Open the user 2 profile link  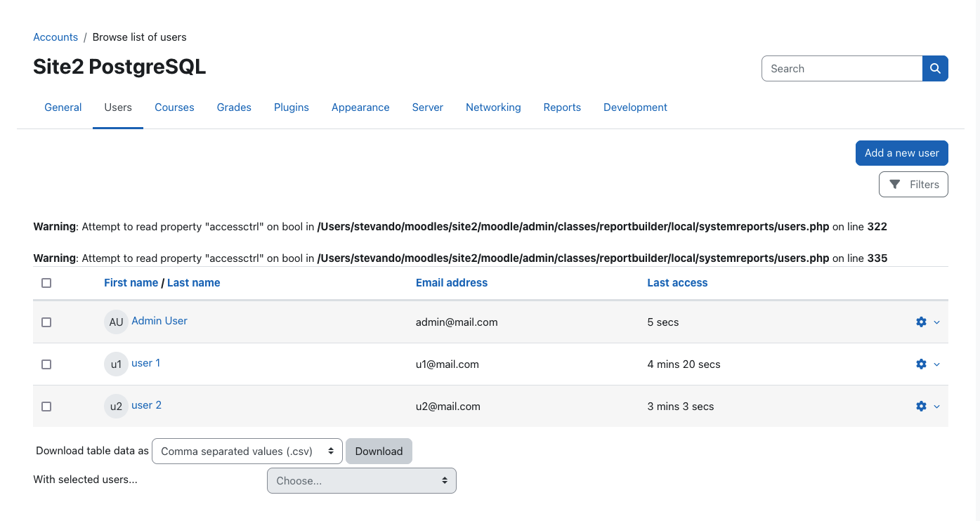pos(147,405)
